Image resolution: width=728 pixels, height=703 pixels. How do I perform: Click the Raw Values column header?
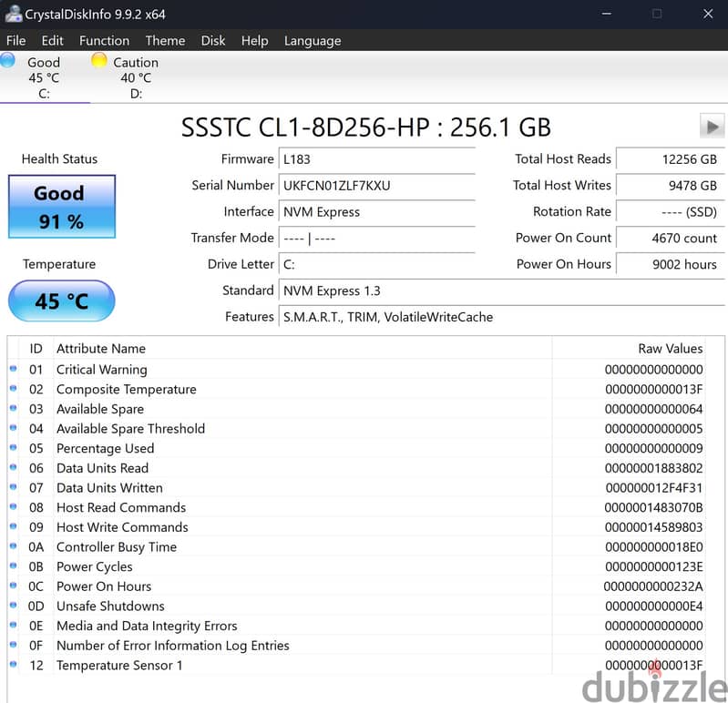coord(629,349)
